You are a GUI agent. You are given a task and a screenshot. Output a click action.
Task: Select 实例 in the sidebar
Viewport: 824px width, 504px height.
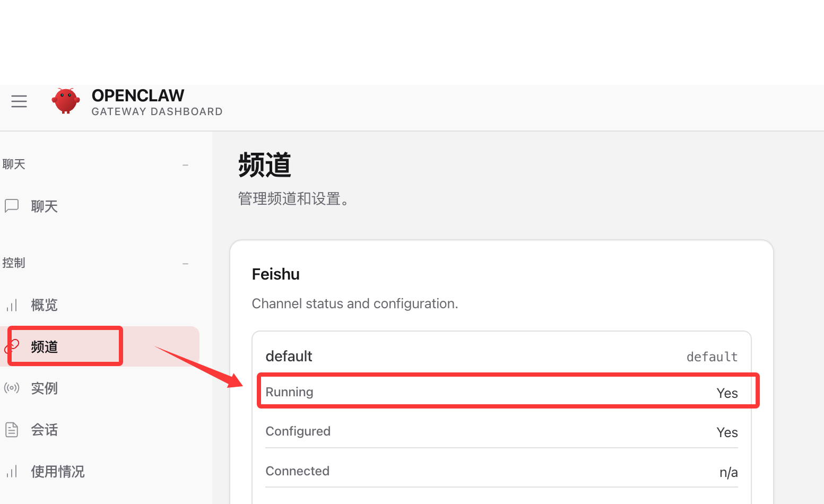click(45, 388)
